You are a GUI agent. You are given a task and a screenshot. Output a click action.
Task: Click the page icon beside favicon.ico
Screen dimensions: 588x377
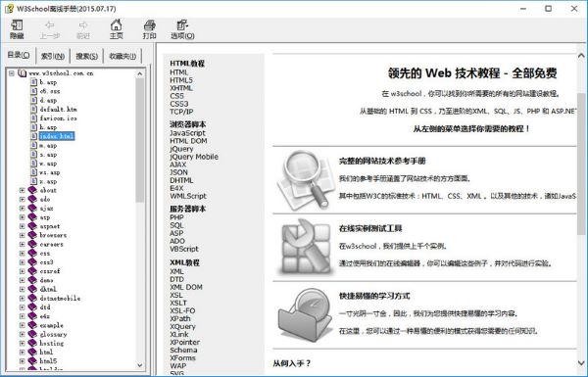[33, 118]
